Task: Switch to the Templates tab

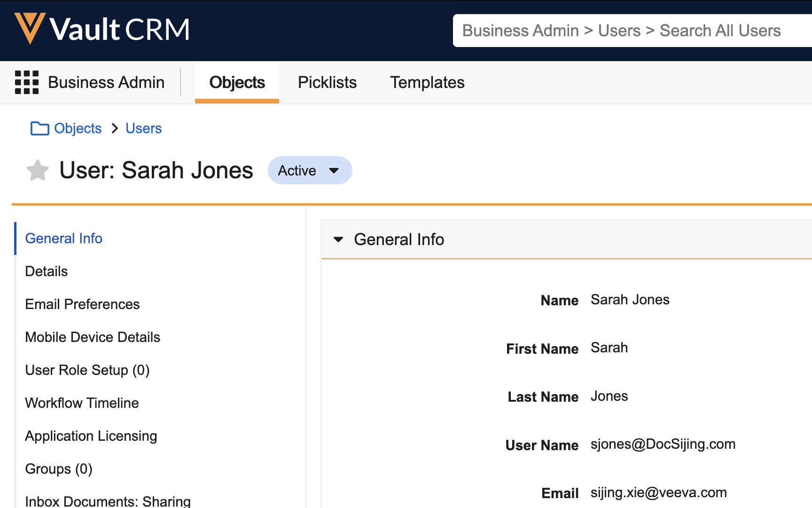Action: 427,82
